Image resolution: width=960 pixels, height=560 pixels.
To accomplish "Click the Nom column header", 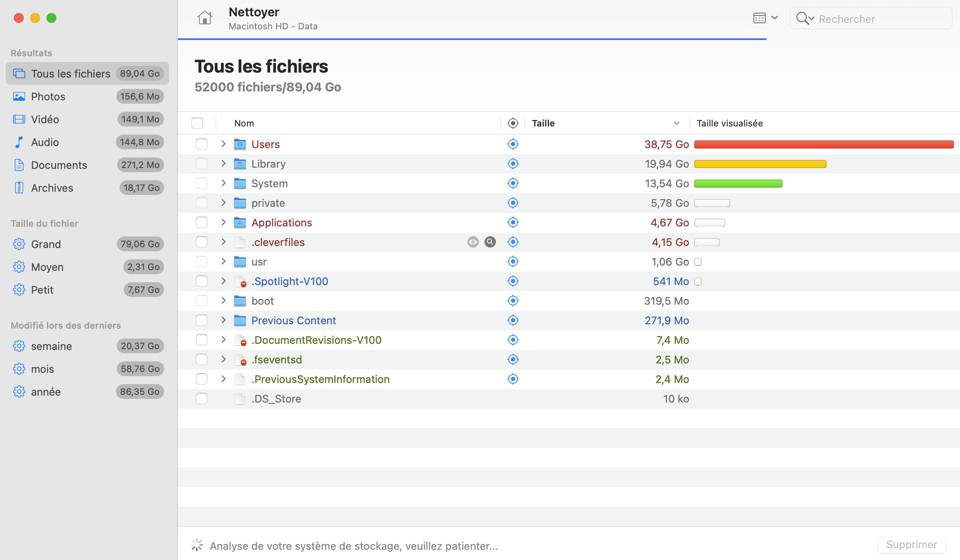I will [x=244, y=123].
